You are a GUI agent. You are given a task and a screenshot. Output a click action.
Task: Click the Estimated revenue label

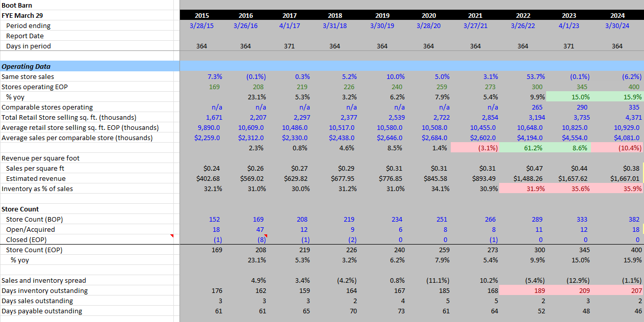pyautogui.click(x=36, y=178)
